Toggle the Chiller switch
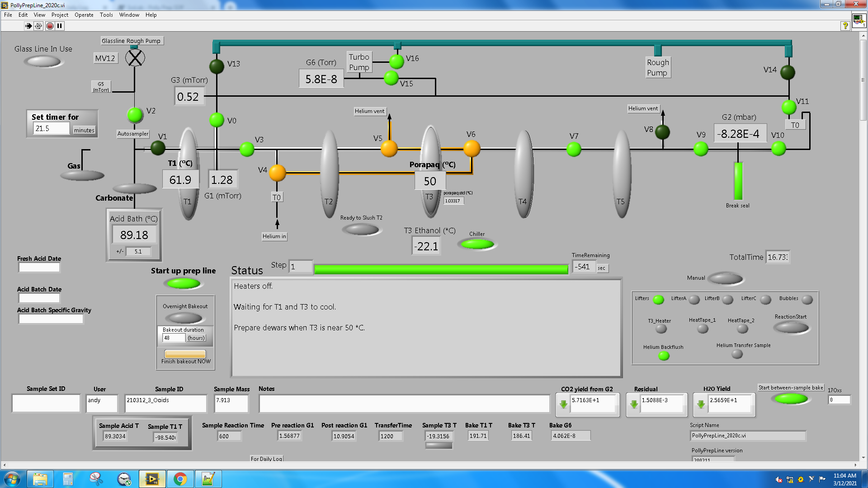This screenshot has width=868, height=488. [477, 244]
